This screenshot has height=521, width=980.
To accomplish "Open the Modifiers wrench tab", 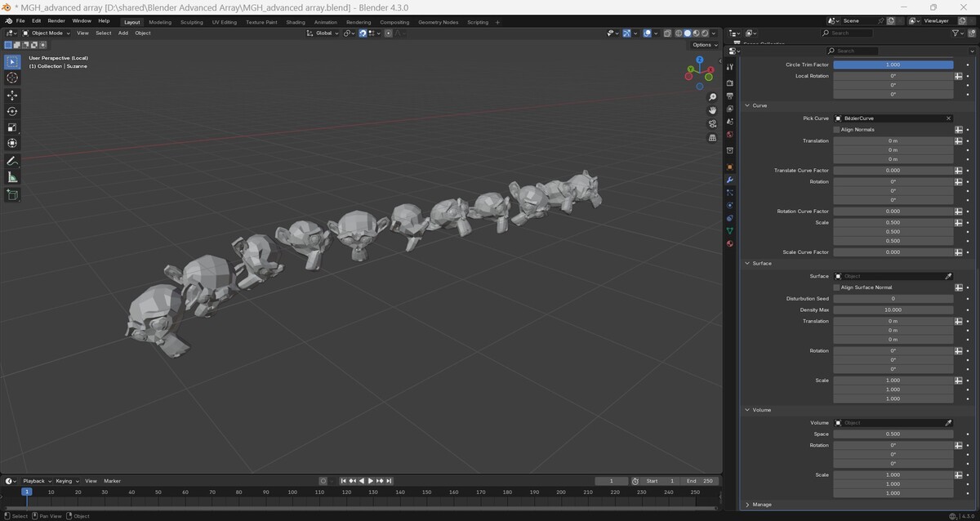I will 730,180.
